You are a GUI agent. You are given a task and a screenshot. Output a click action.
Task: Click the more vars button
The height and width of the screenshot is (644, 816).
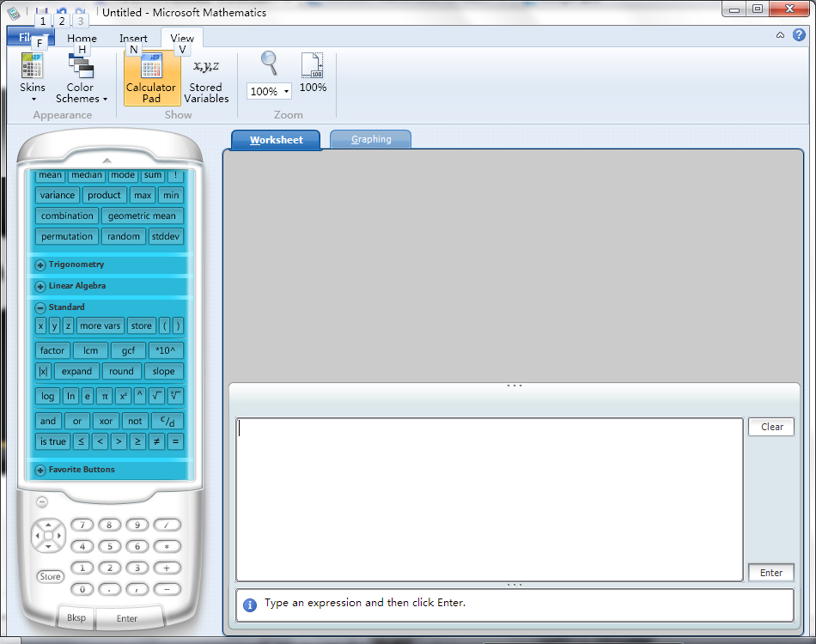(100, 325)
